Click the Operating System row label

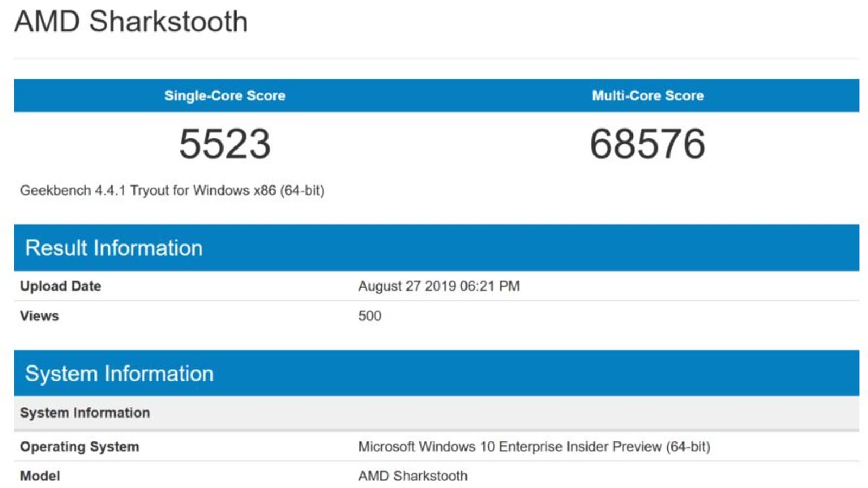79,447
